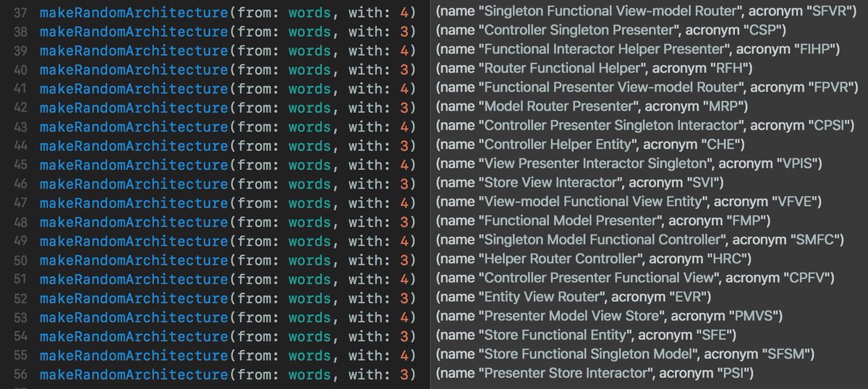Click line number 48 in the gutter

point(19,223)
